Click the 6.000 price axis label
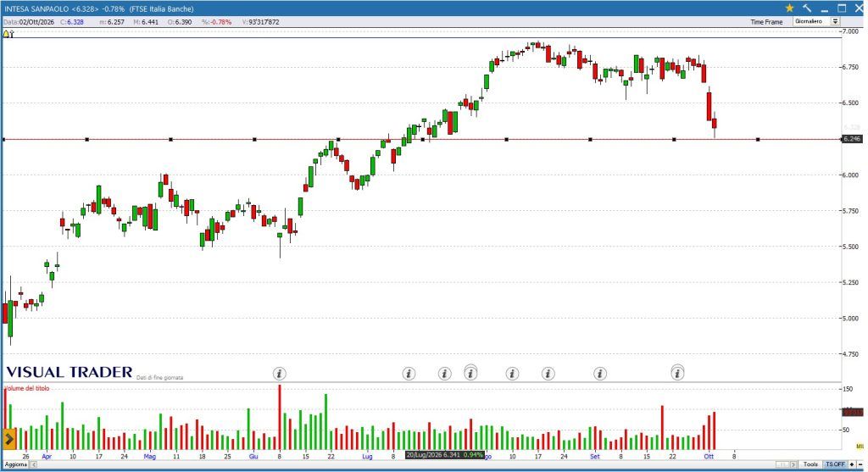868x472 pixels. point(849,175)
